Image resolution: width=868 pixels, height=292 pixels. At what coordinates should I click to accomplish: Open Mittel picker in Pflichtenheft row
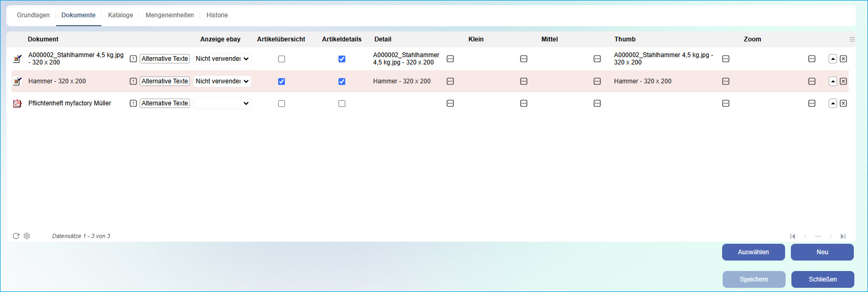pos(597,103)
